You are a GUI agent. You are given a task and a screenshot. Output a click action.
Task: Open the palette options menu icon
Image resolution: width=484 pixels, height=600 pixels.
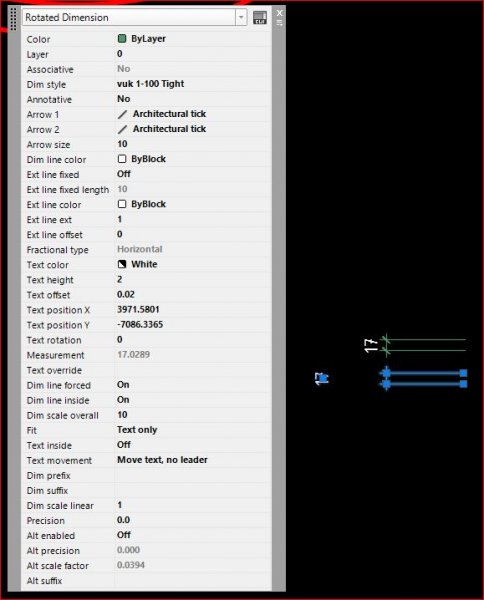(280, 23)
